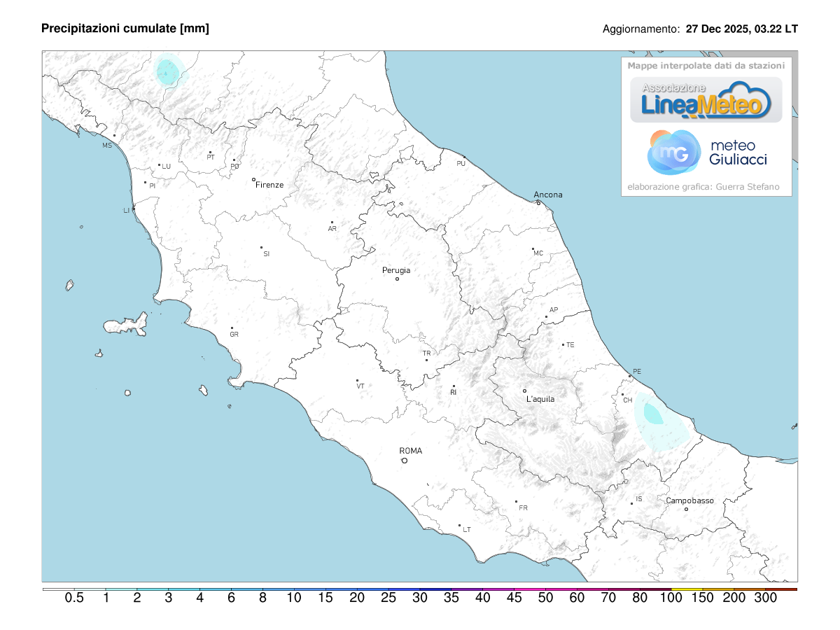This screenshot has height=630, width=840.
Task: Click the GR province marker
Action: (x=232, y=328)
